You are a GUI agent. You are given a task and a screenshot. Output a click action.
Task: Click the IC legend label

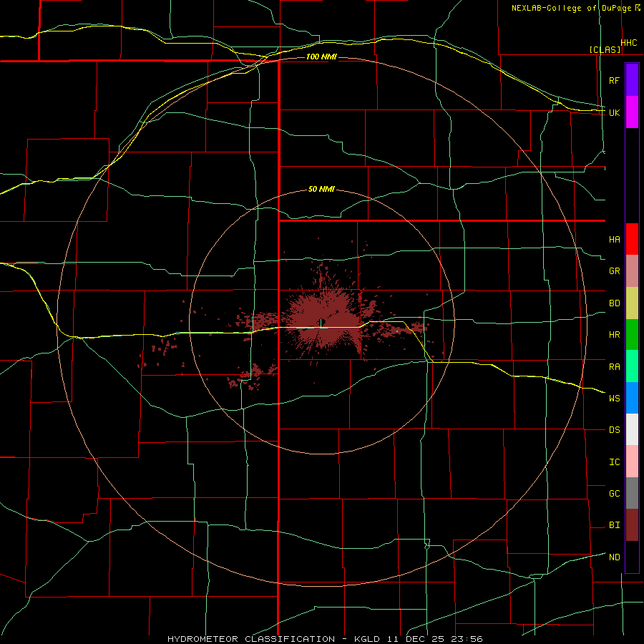(x=614, y=462)
